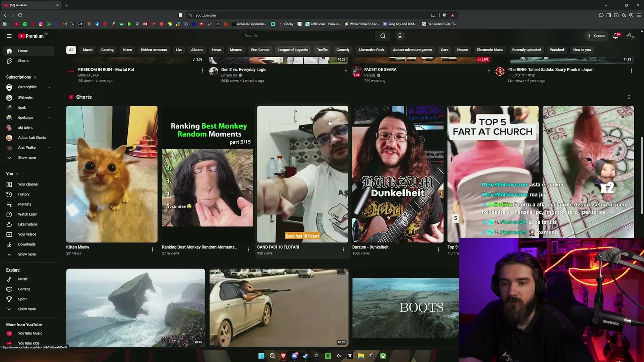
Task: Open the Spotify bookmark in the bookmarks bar
Action: pos(24,24)
